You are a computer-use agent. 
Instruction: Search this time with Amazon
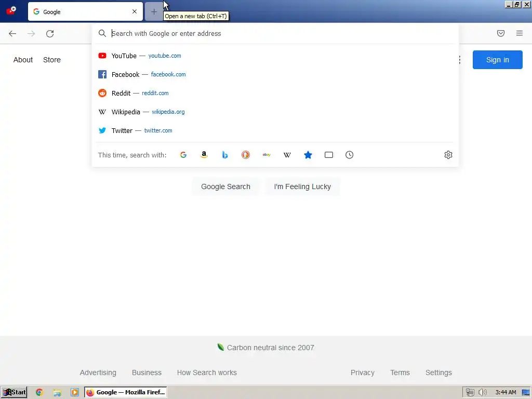click(204, 155)
